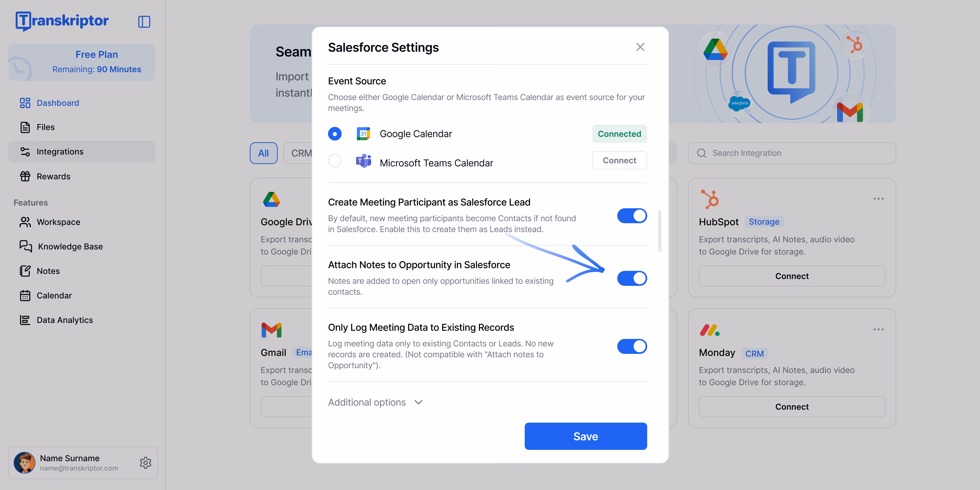The width and height of the screenshot is (980, 490).
Task: Toggle Attach Notes to Opportunity in Salesforce
Action: (632, 278)
